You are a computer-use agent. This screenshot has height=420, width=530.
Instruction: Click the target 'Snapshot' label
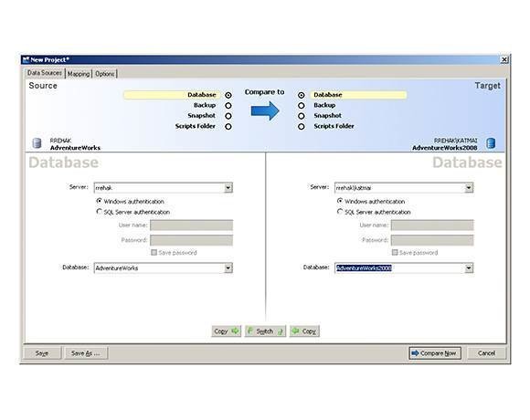pos(327,115)
